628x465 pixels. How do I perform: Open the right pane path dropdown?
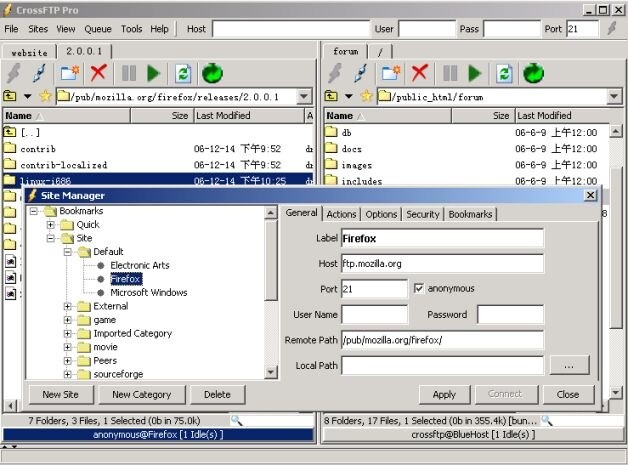point(614,97)
